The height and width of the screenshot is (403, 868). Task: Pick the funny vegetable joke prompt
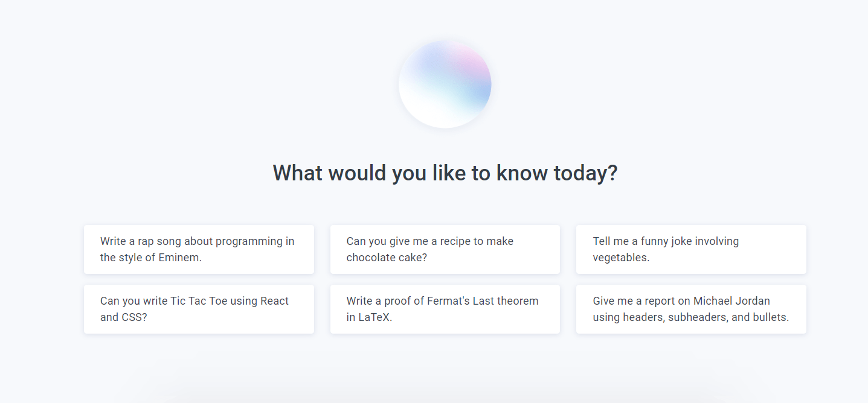tap(691, 249)
